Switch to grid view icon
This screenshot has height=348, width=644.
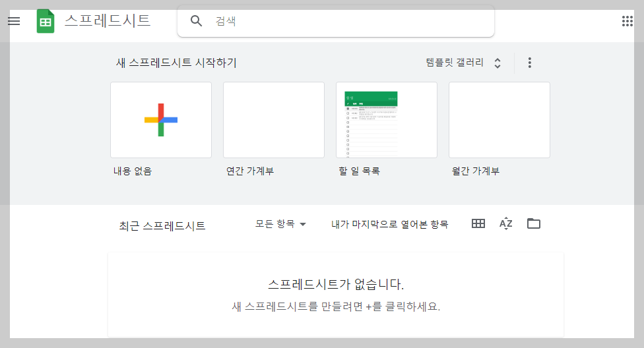478,223
